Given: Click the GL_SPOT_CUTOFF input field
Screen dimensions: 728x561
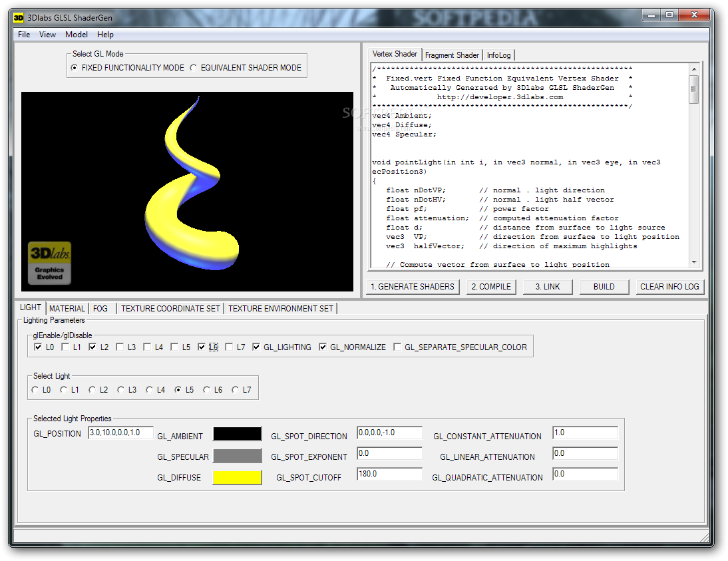Looking at the screenshot, I should point(389,474).
